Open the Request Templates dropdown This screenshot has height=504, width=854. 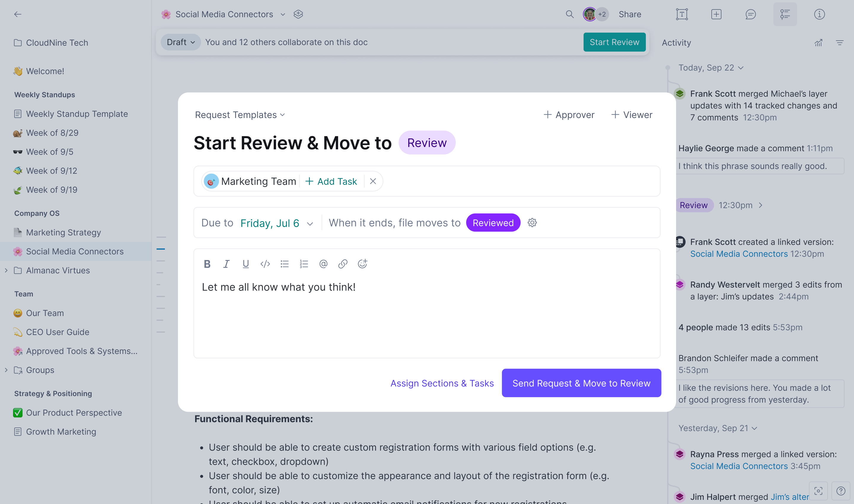(240, 115)
